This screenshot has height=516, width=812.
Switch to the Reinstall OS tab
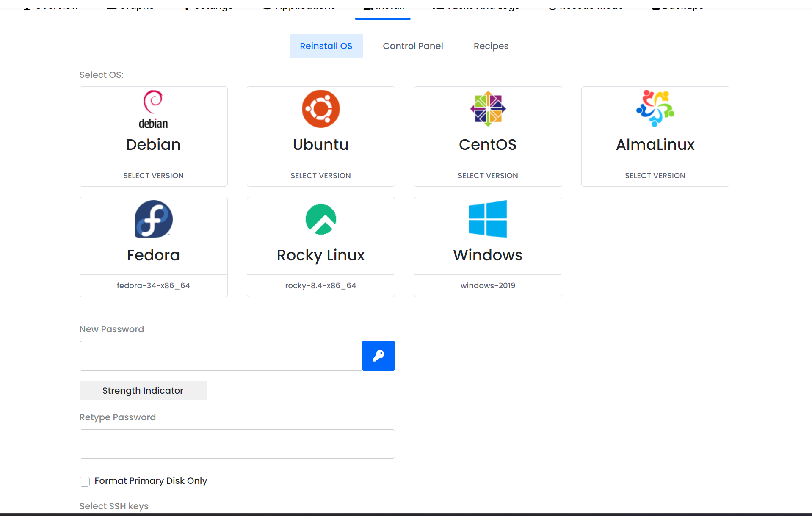[x=326, y=46]
